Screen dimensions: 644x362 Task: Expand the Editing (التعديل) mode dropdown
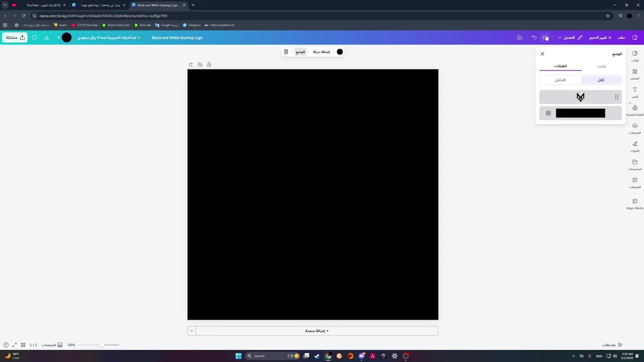point(570,38)
